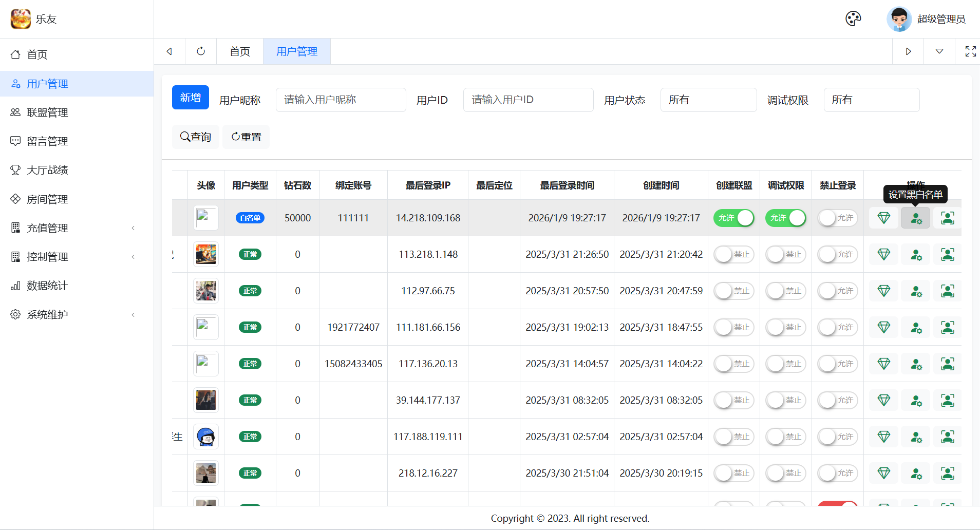
Task: Open 联盟管理 in the sidebar
Action: pyautogui.click(x=47, y=112)
